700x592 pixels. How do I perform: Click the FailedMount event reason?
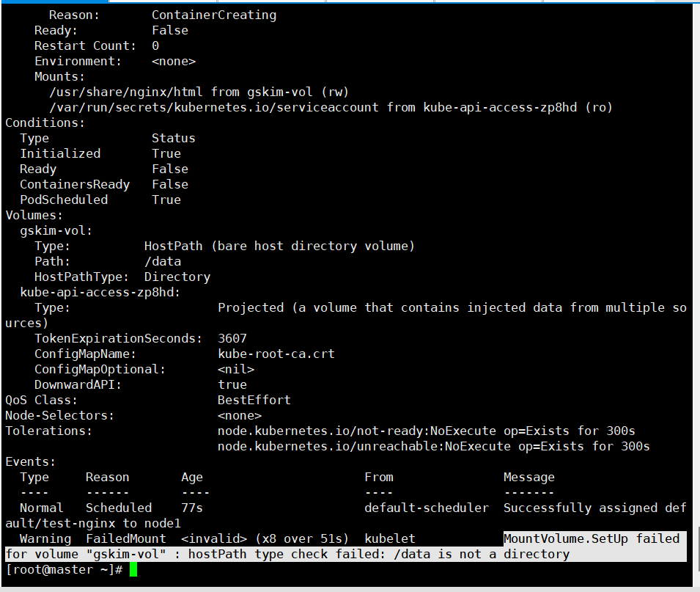[126, 539]
